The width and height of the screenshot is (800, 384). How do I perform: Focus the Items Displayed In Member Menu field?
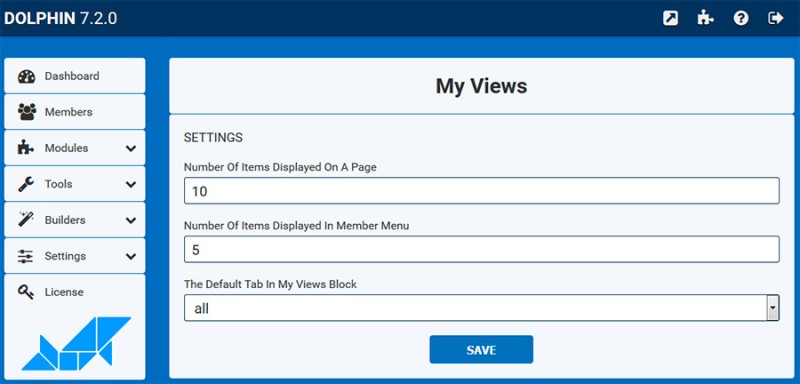(482, 249)
